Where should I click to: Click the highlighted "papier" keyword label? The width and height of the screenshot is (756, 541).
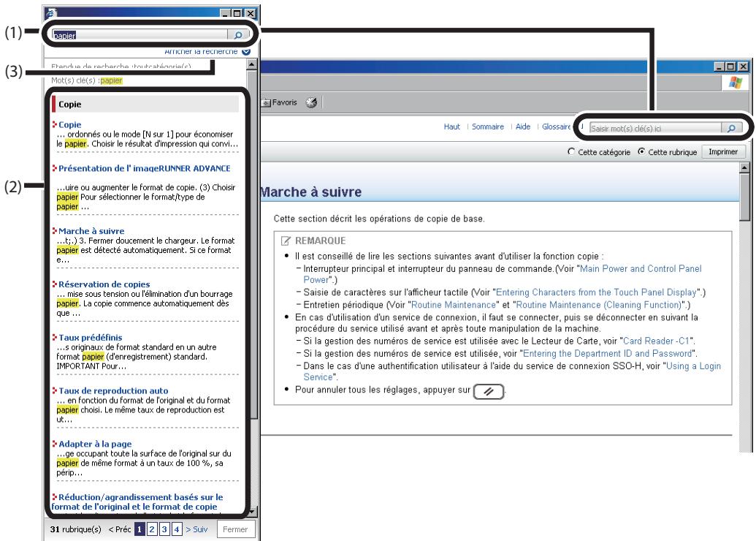111,80
